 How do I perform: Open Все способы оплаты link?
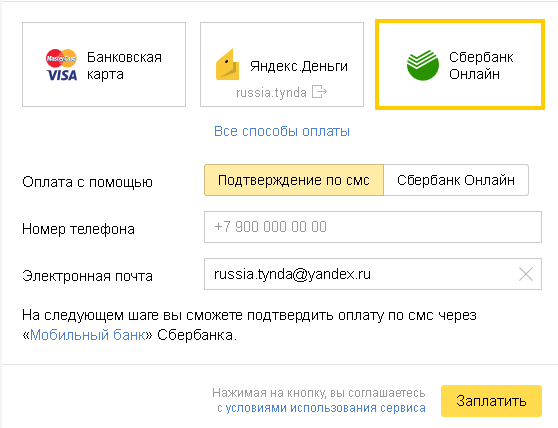click(x=282, y=131)
